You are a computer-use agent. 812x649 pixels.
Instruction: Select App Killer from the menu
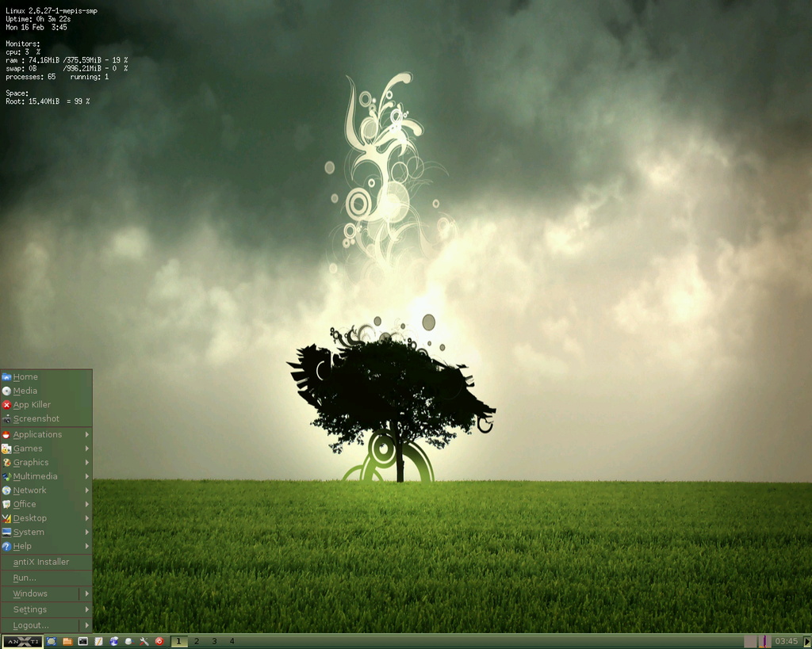coord(32,404)
